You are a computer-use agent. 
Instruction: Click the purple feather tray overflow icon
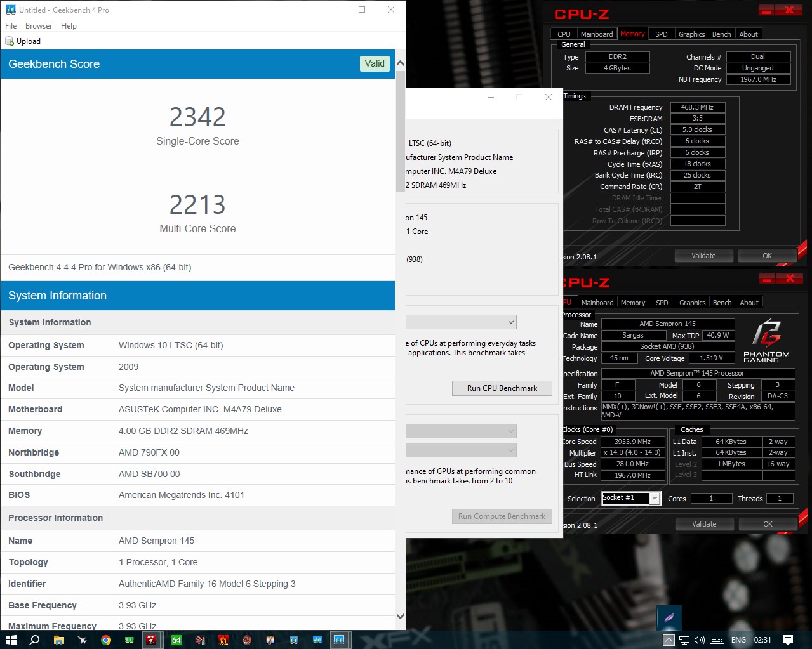pos(669,617)
